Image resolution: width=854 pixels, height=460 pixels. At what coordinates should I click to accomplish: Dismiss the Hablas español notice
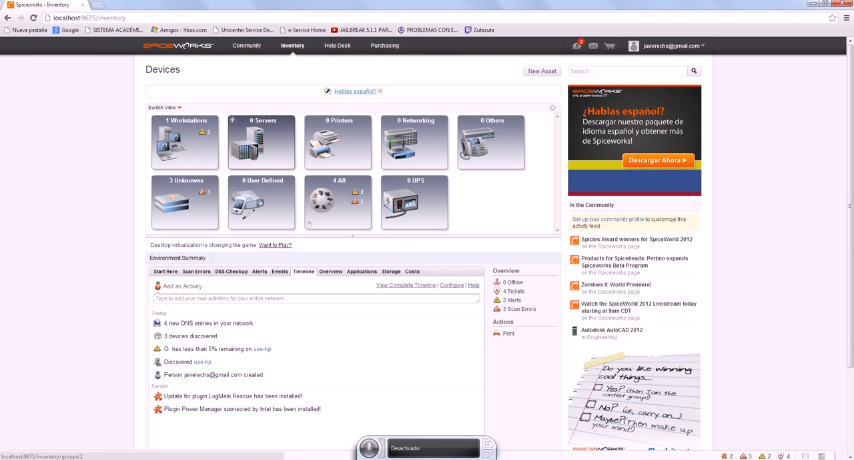click(380, 91)
